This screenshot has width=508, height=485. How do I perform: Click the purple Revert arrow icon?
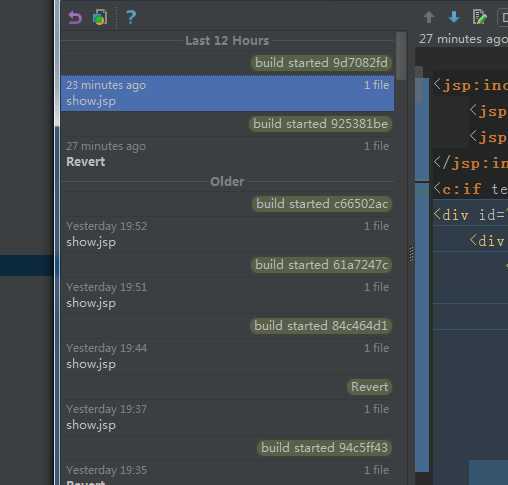[x=75, y=17]
